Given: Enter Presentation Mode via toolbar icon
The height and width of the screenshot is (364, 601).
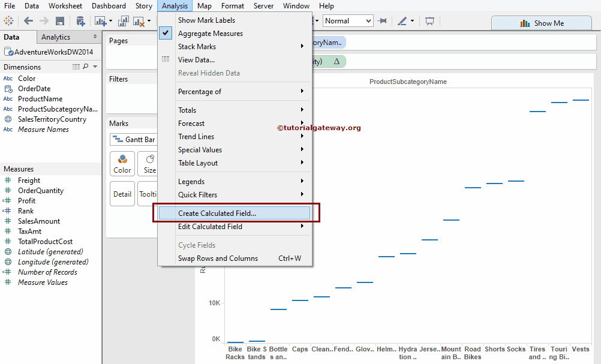Looking at the screenshot, I should (x=429, y=20).
